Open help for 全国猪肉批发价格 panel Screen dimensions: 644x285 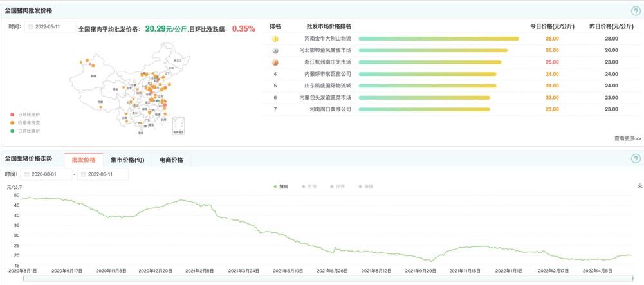click(636, 11)
